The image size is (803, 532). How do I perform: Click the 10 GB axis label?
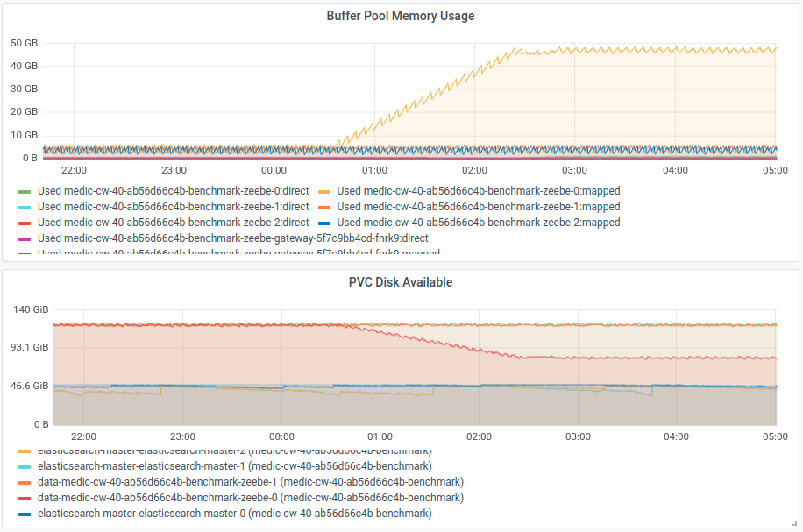[24, 135]
